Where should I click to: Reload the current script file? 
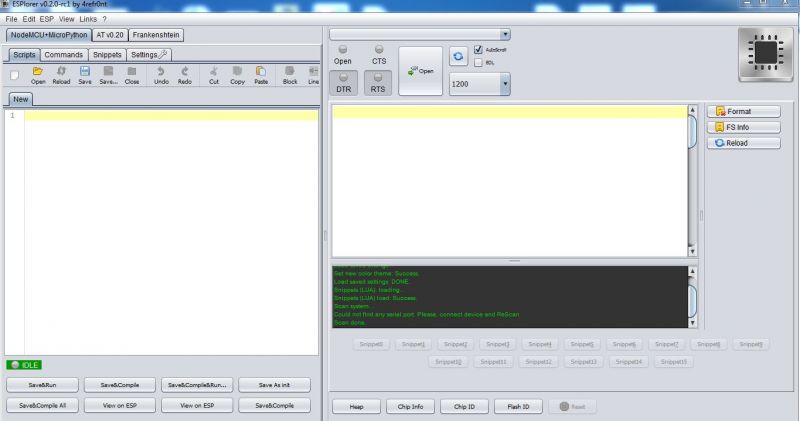click(61, 75)
